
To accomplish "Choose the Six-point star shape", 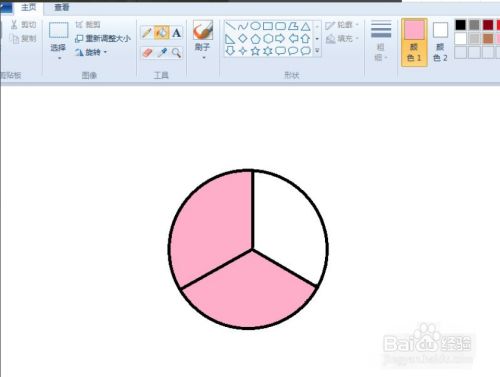I will (268, 51).
